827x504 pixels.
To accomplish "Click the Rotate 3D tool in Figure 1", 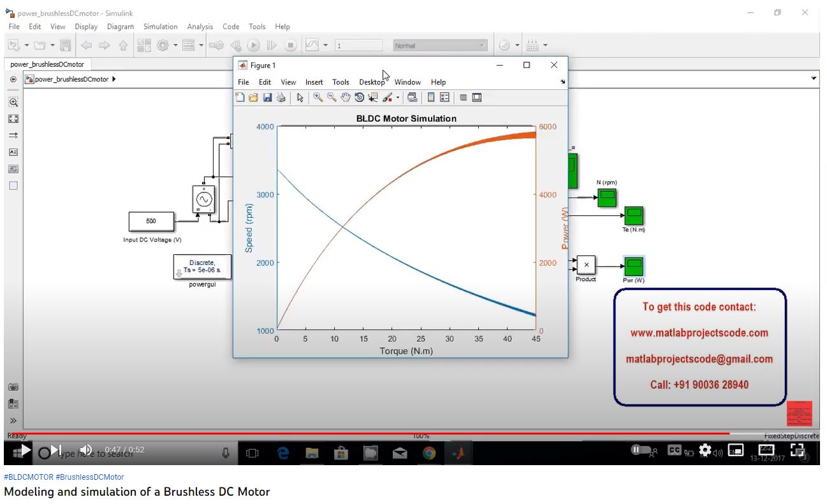I will click(359, 97).
